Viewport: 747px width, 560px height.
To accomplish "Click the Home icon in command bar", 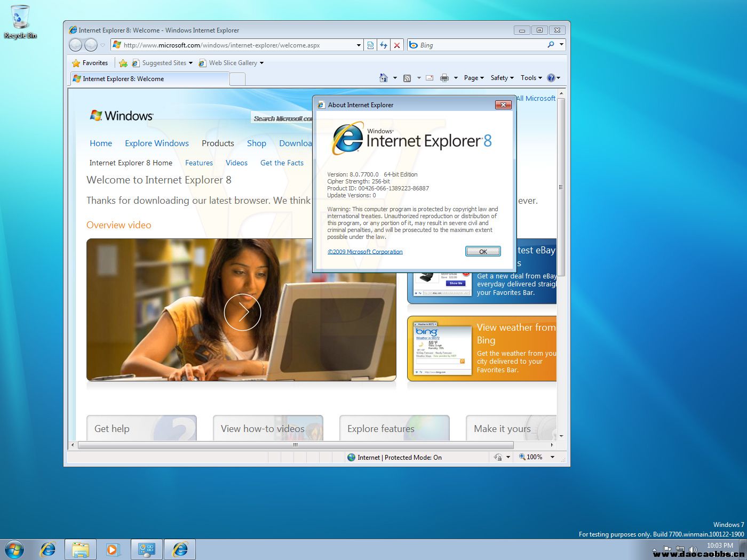I will pos(383,78).
